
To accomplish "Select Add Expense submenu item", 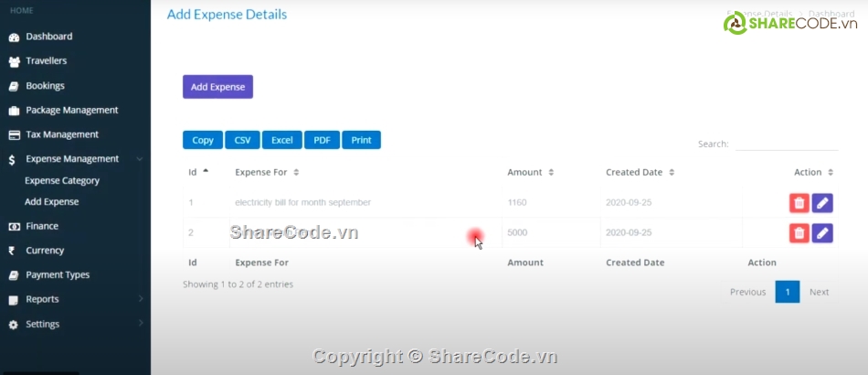I will [x=51, y=201].
